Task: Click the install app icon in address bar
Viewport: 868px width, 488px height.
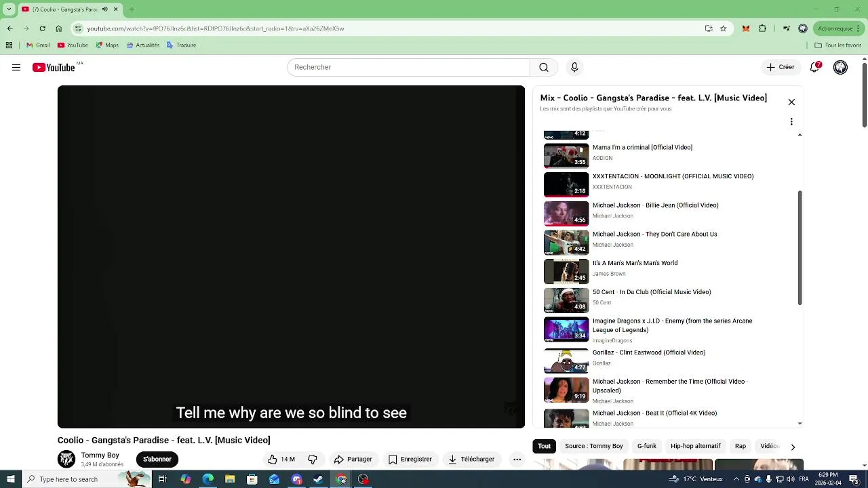Action: 709,28
